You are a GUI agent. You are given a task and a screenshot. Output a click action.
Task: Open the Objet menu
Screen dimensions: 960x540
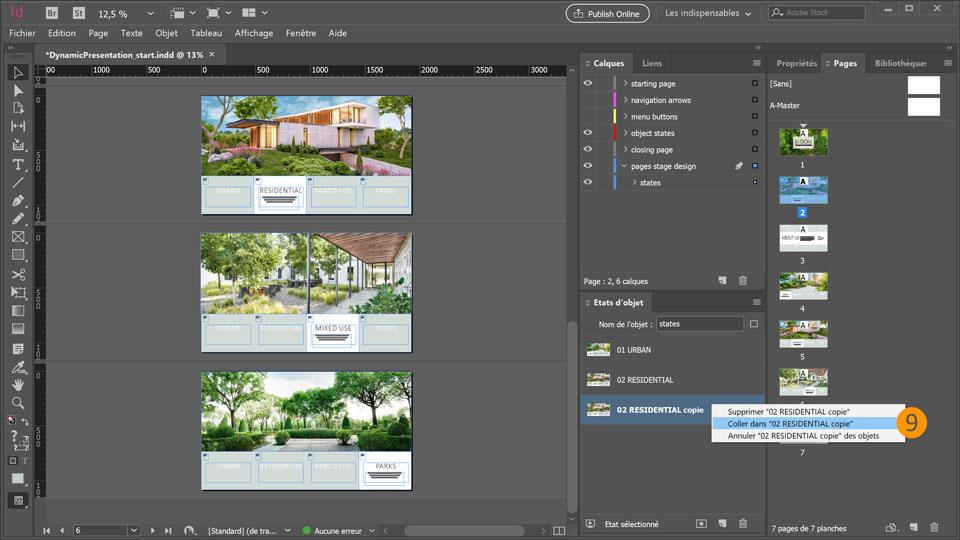166,33
